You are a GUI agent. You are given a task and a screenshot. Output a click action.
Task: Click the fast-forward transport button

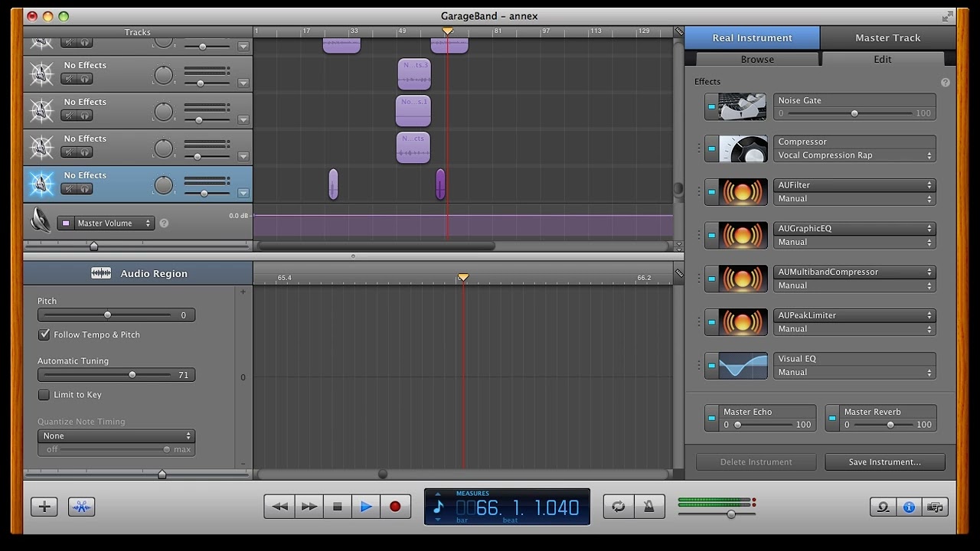[x=309, y=507]
